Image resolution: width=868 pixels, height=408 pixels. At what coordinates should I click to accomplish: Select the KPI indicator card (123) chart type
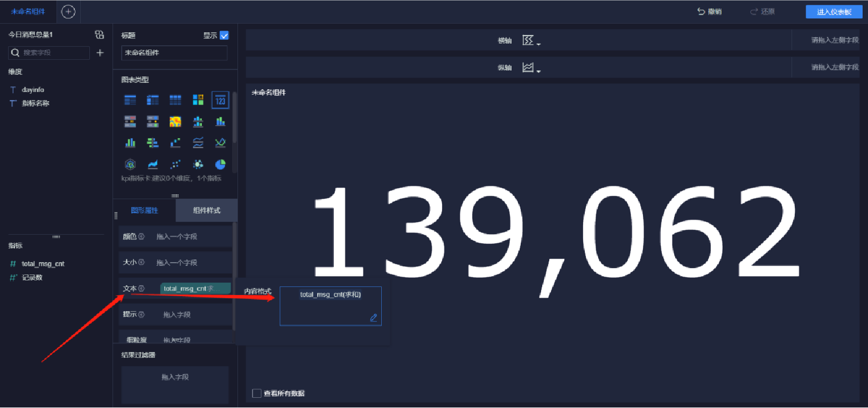[x=220, y=100]
